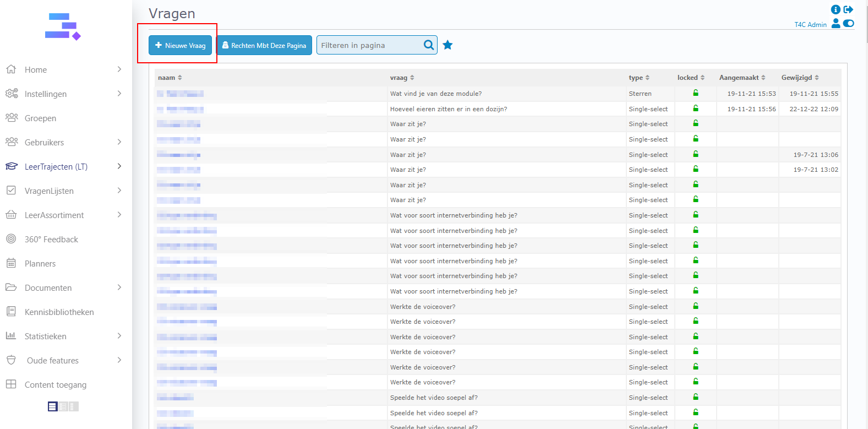
Task: Select the middle sidebar layout option
Action: (63, 406)
